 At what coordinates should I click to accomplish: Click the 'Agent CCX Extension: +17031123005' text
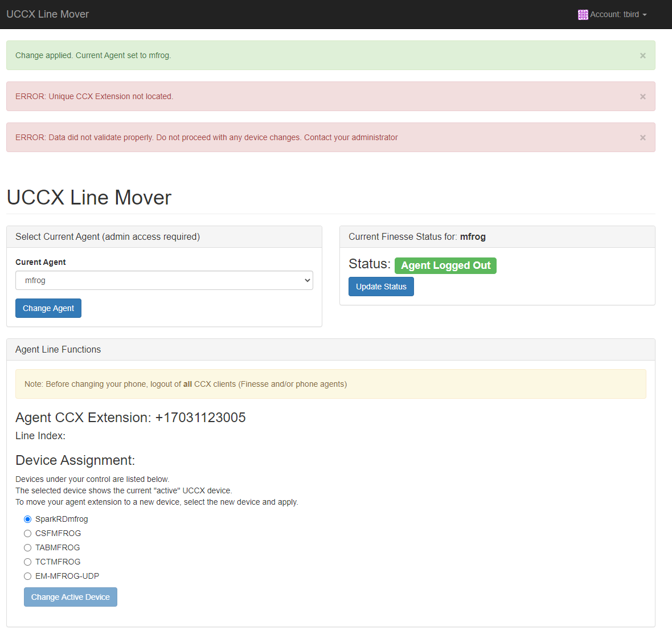tap(131, 418)
